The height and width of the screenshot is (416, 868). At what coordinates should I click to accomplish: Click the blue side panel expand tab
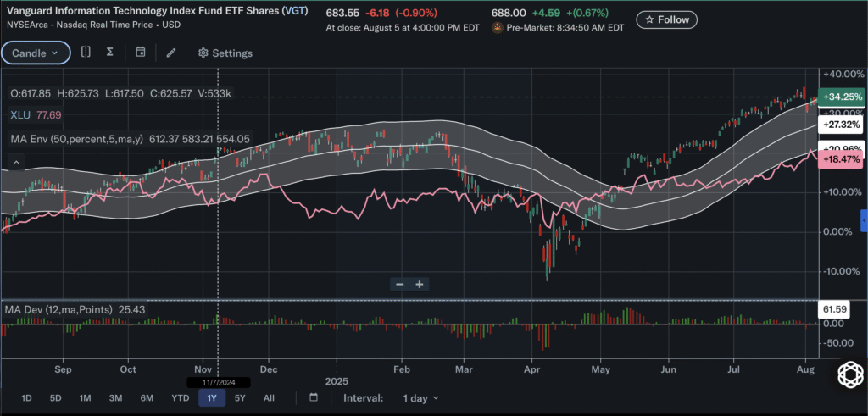[864, 221]
